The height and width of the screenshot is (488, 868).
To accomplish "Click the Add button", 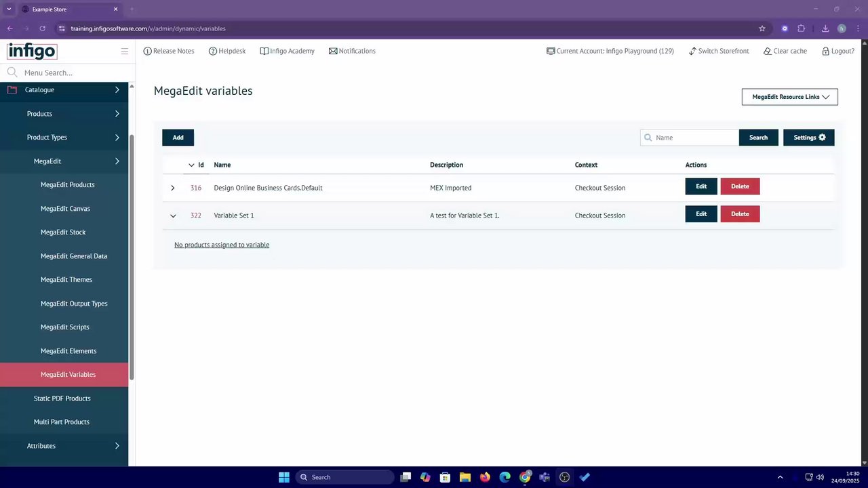I will point(178,138).
